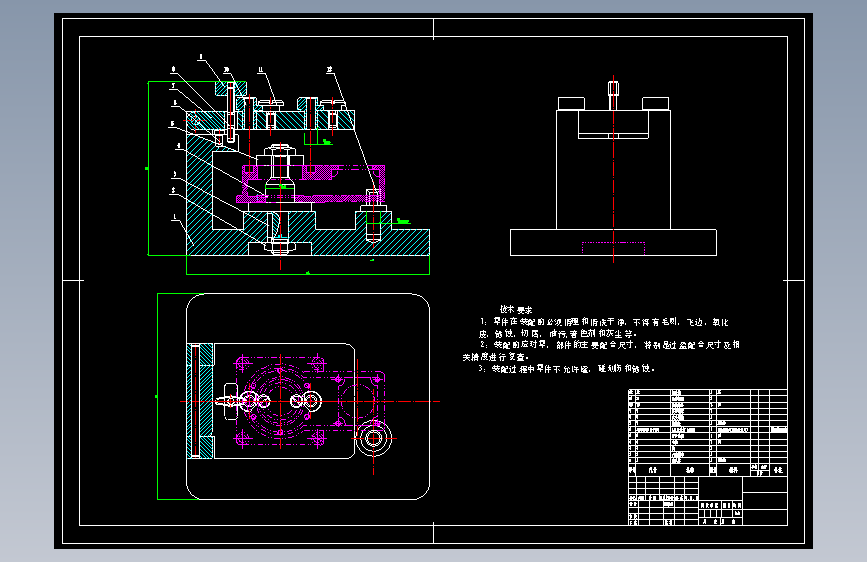Select technical requirement note number 3
The height and width of the screenshot is (562, 867).
coord(567,368)
